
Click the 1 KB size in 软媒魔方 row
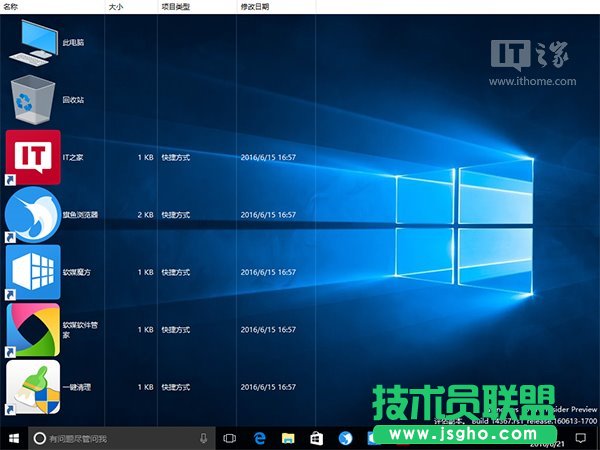point(145,272)
